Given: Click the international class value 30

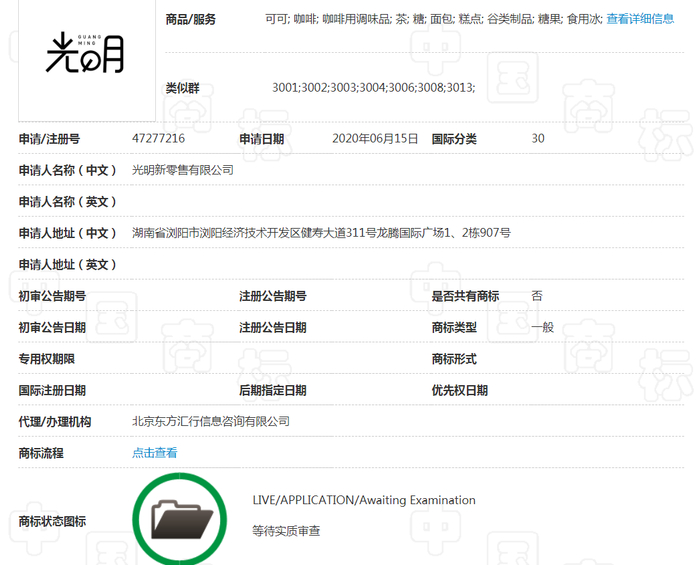Looking at the screenshot, I should (538, 139).
